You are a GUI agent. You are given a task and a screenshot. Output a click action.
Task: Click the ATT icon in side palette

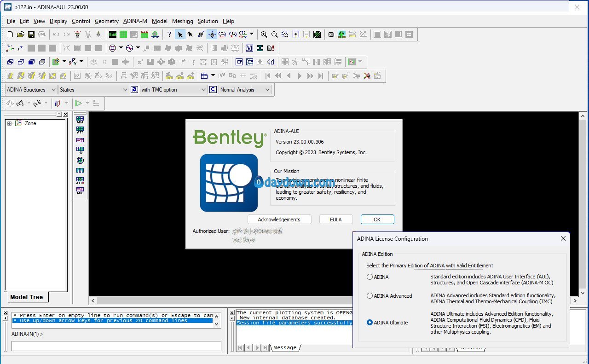point(80,130)
